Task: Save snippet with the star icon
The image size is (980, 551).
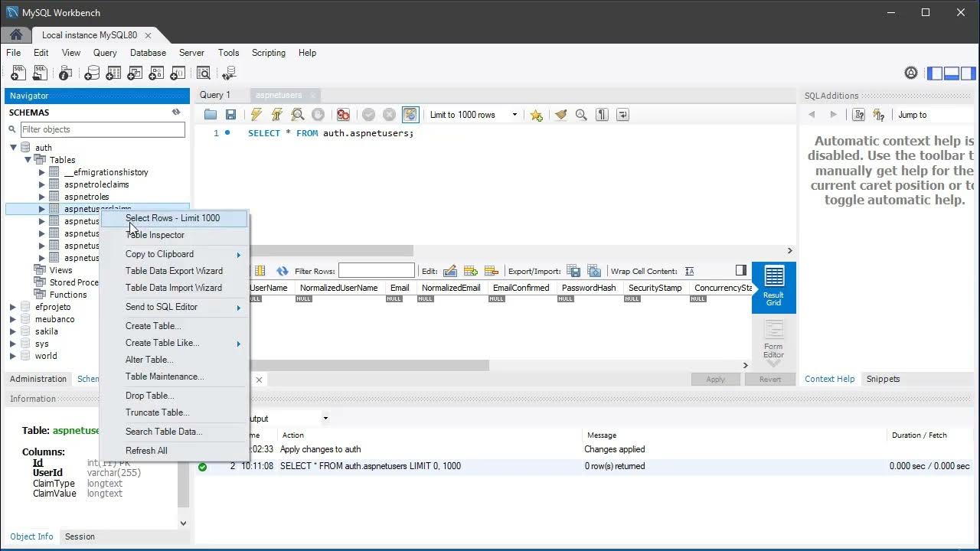Action: (536, 115)
